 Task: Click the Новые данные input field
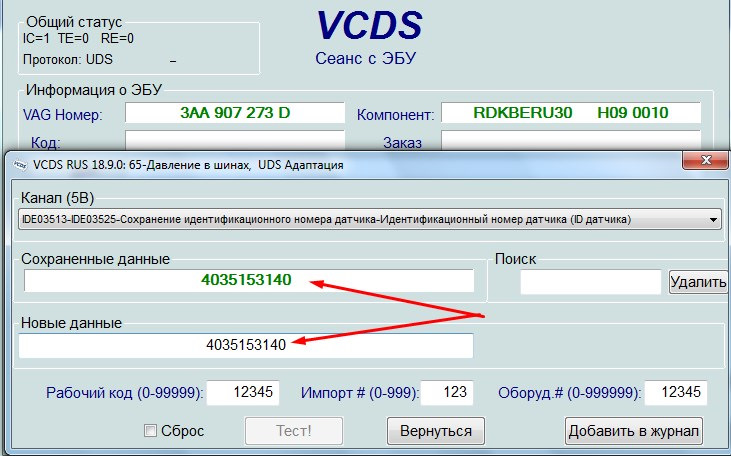(x=246, y=345)
